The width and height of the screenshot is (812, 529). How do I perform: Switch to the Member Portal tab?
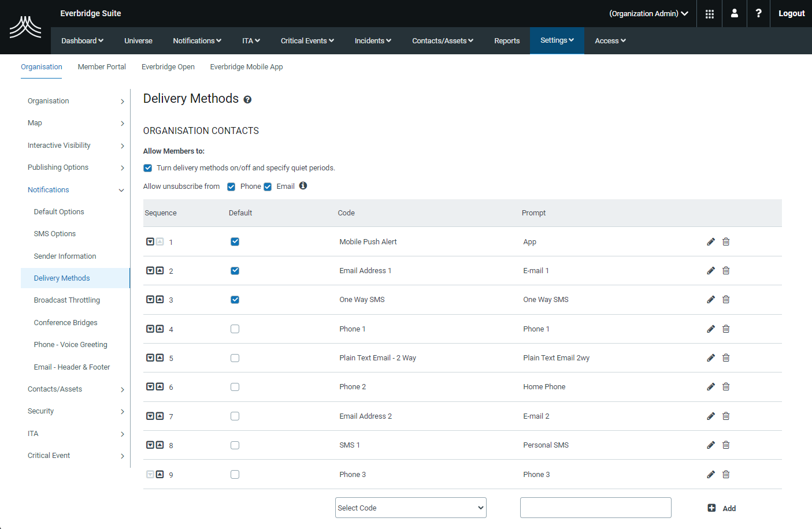[x=102, y=67]
